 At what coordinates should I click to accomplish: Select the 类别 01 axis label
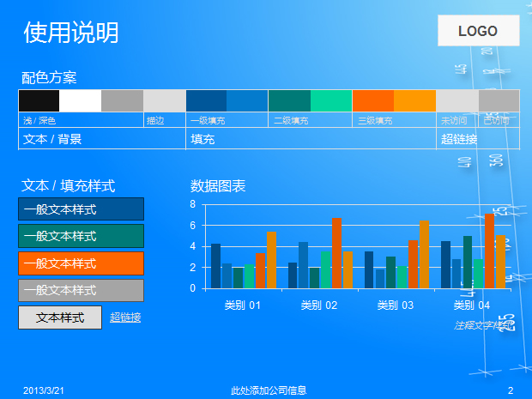(243, 305)
